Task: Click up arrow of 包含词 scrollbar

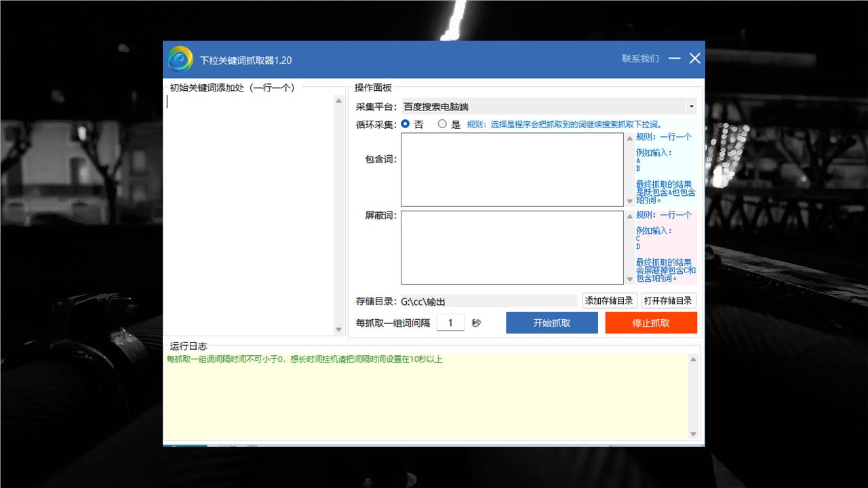Action: click(x=629, y=138)
